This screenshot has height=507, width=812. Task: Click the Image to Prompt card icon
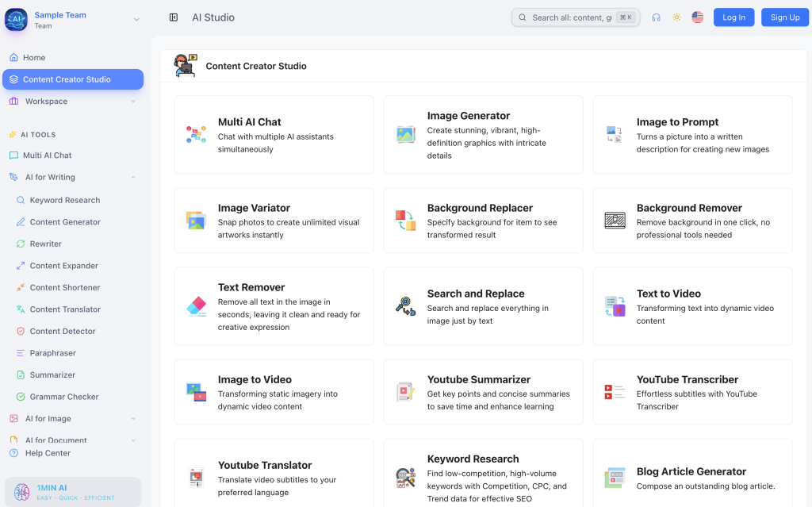(615, 134)
